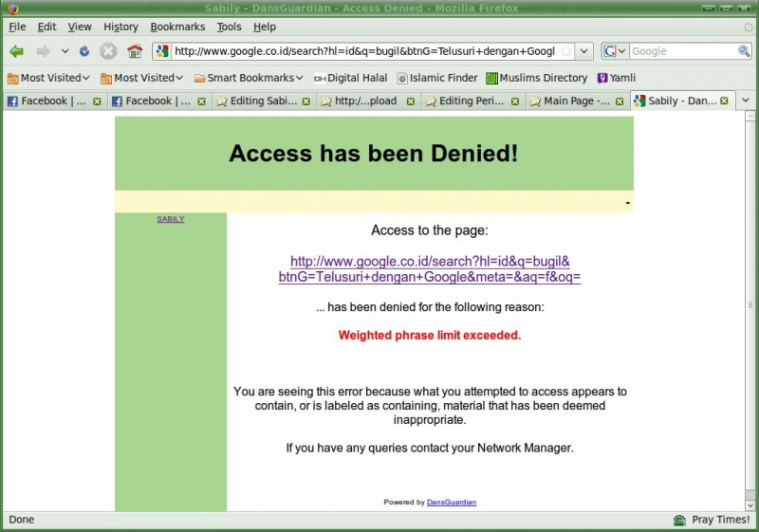Viewport: 759px width, 532px height.
Task: Close the Main Page tab
Action: tap(620, 101)
